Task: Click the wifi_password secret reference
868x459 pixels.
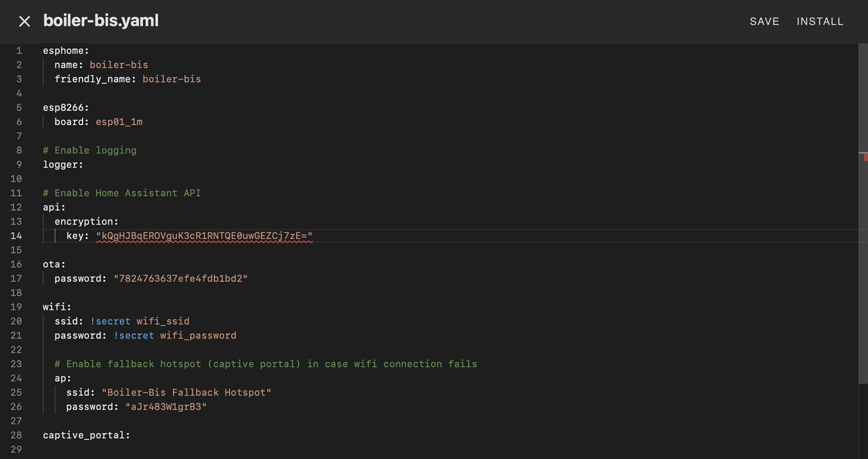Action: pyautogui.click(x=198, y=336)
